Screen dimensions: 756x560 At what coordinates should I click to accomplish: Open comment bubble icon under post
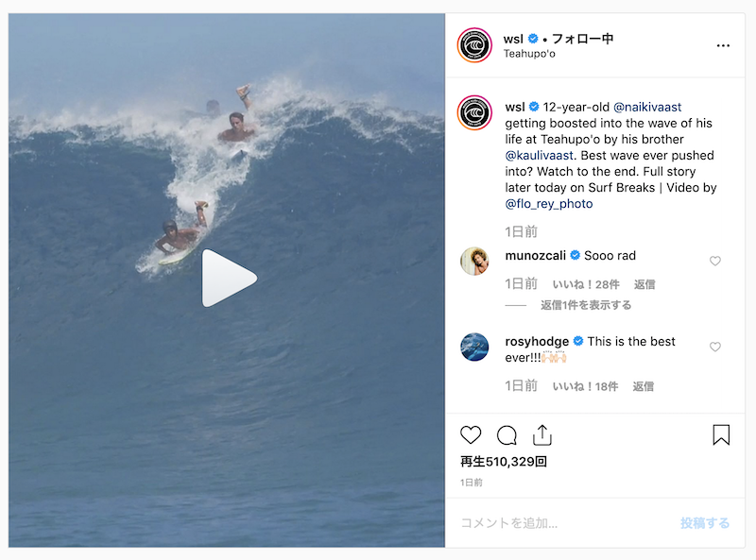pyautogui.click(x=507, y=435)
